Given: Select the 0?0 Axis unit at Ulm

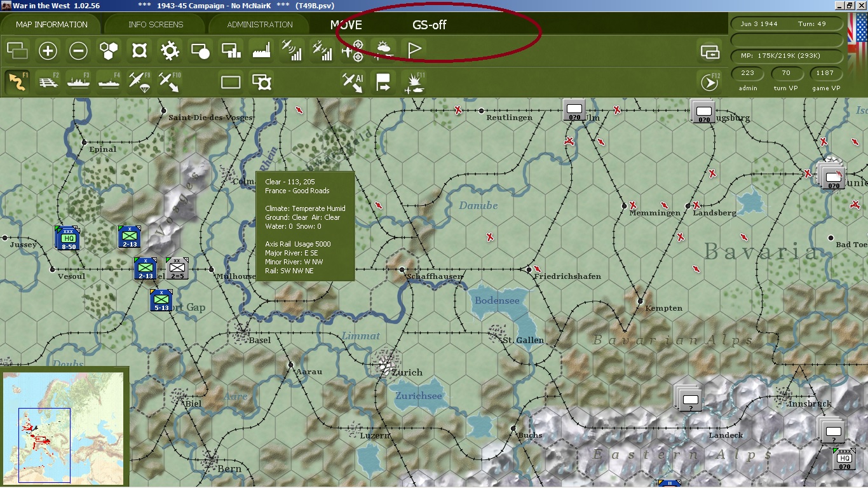Looking at the screenshot, I should 574,110.
